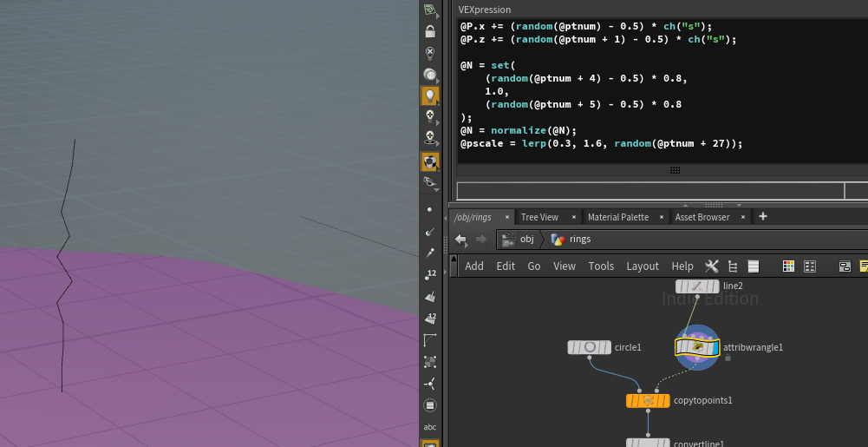Switch to list mode icon
Viewport: 868px width, 447px height.
(754, 266)
